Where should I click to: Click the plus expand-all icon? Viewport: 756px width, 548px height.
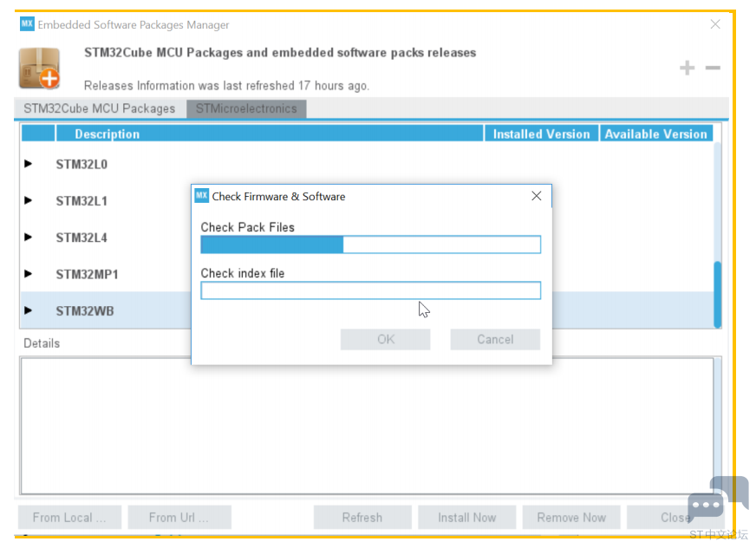pos(687,68)
